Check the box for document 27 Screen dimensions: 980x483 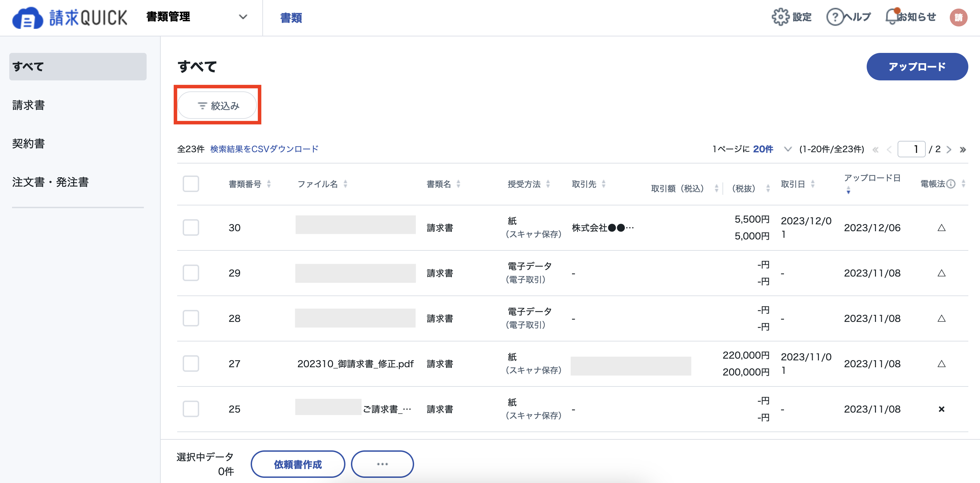tap(191, 363)
